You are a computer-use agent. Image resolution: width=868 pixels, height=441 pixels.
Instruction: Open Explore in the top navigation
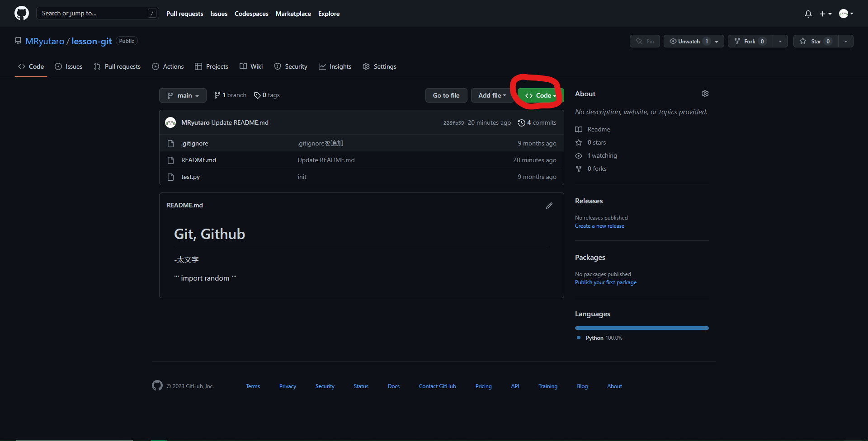coord(329,14)
